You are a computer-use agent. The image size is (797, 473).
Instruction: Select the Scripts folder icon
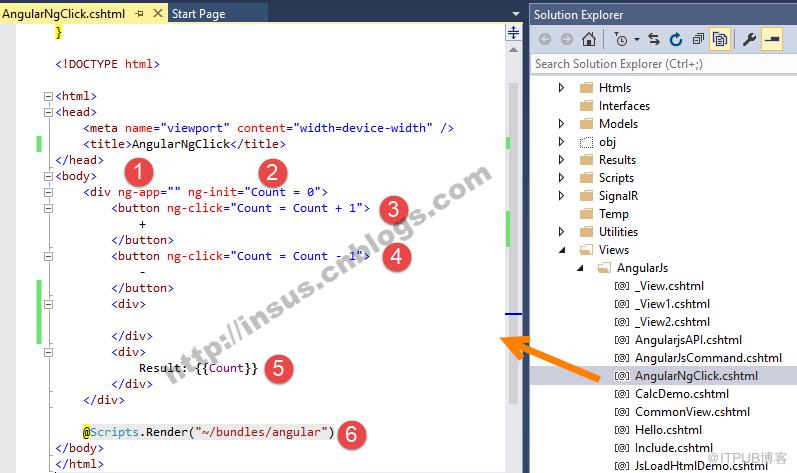pos(587,177)
